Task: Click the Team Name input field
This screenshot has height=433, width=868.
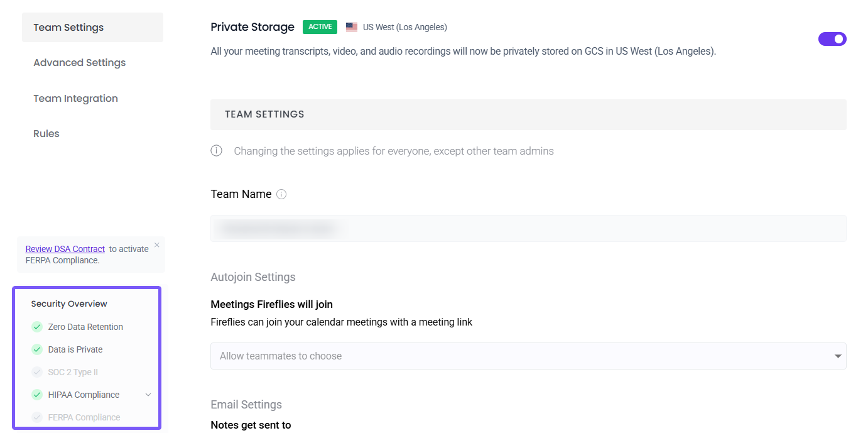Action: [x=528, y=228]
